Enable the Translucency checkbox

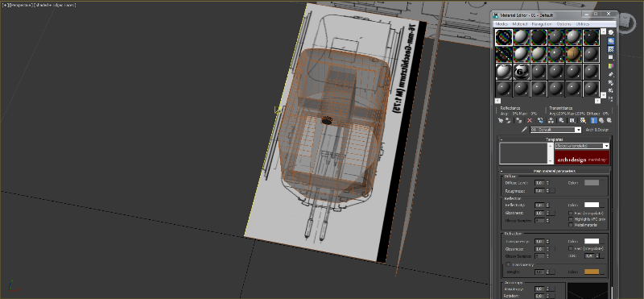pyautogui.click(x=508, y=264)
